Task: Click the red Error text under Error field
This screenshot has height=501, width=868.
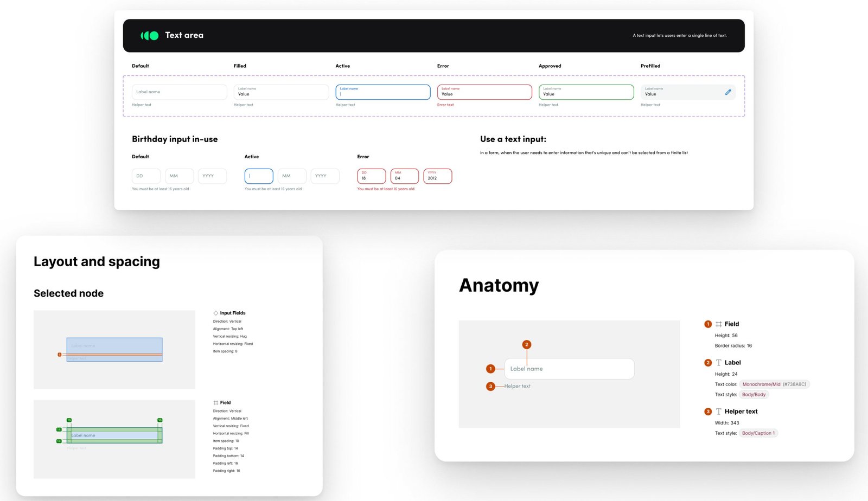Action: pos(445,105)
